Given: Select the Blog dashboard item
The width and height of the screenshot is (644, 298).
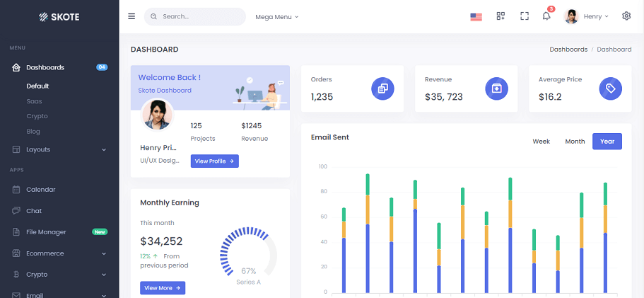Looking at the screenshot, I should [x=33, y=132].
